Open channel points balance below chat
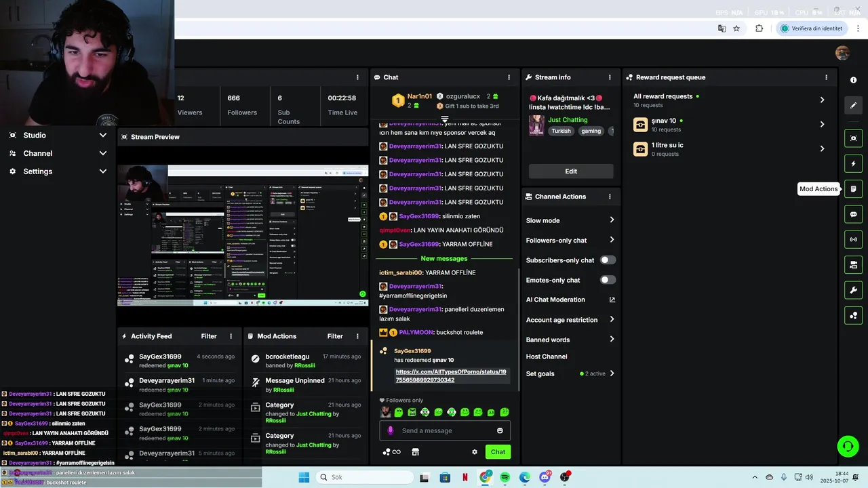 (x=392, y=452)
